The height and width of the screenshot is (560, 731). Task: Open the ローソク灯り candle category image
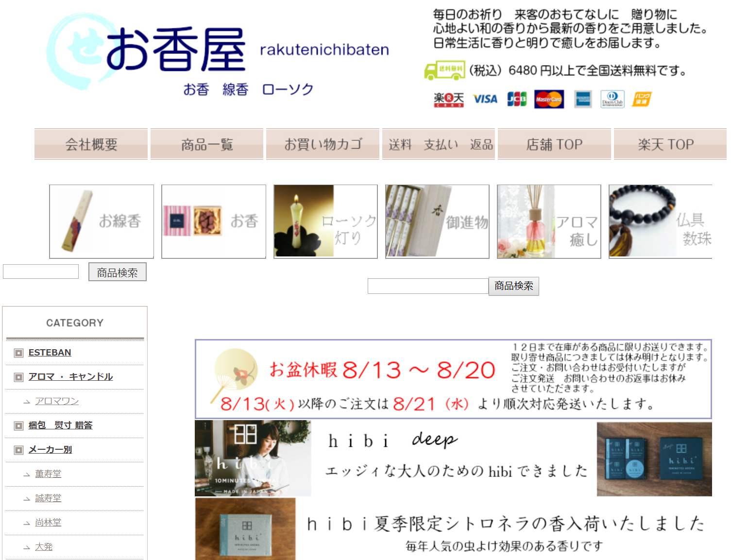tap(325, 221)
